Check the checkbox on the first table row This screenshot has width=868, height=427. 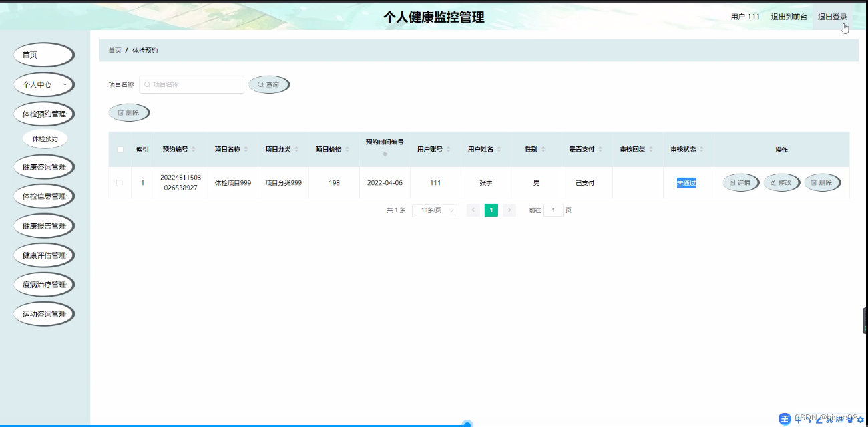point(120,182)
